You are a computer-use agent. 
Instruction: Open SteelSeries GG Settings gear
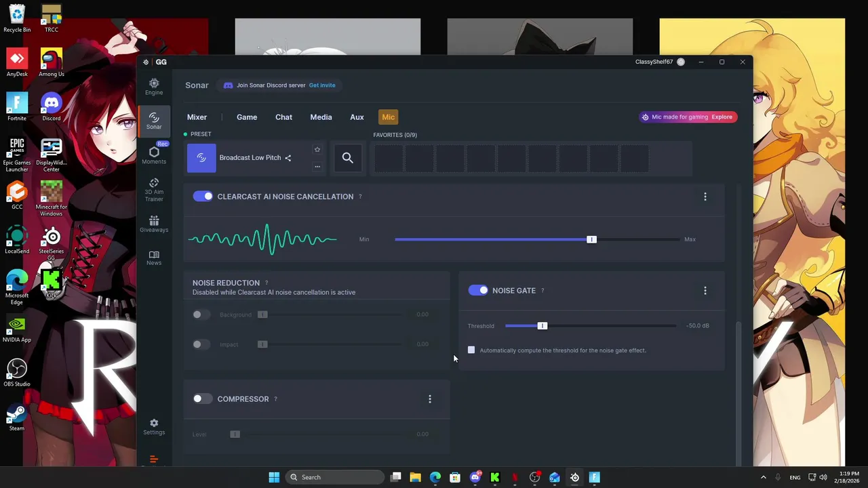click(x=154, y=426)
